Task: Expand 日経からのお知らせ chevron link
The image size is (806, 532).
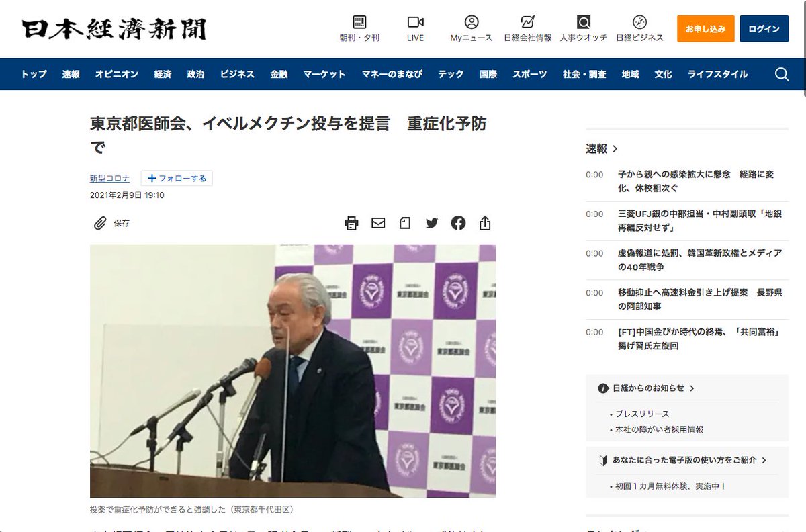Action: [x=692, y=388]
